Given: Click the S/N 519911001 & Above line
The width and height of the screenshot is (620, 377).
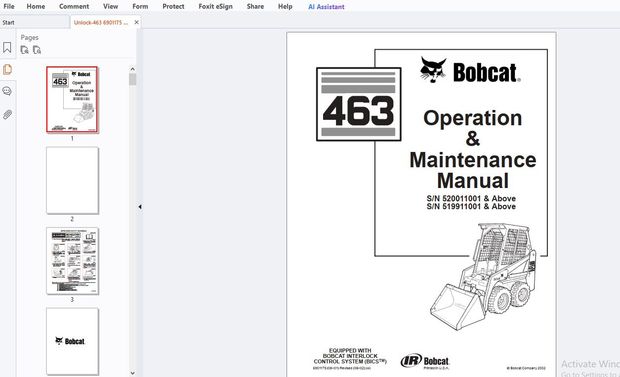Looking at the screenshot, I should 471,206.
